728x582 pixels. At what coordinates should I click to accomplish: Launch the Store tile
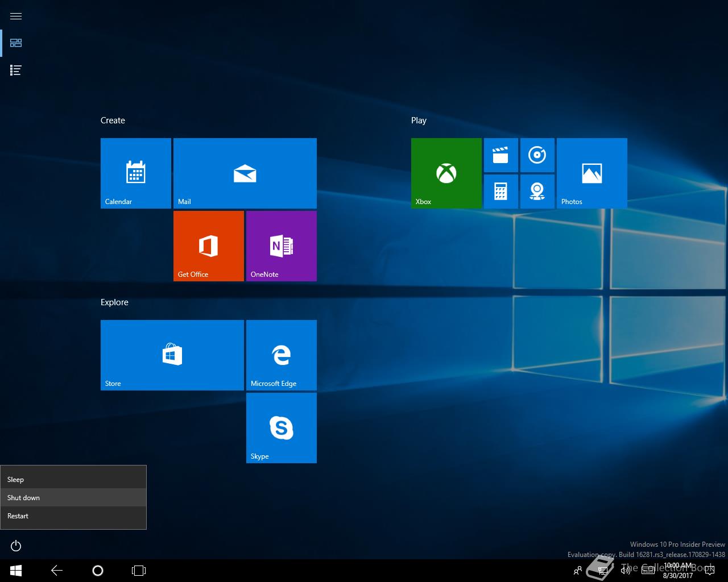click(172, 355)
